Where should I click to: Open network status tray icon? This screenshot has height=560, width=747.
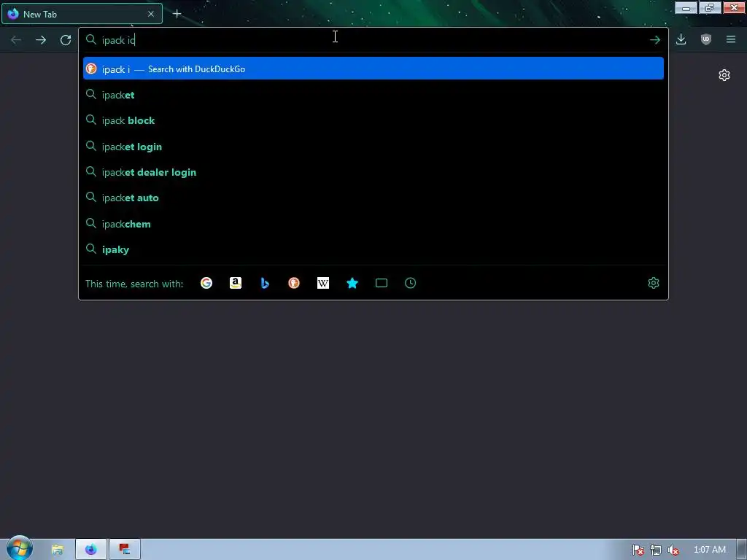[656, 550]
